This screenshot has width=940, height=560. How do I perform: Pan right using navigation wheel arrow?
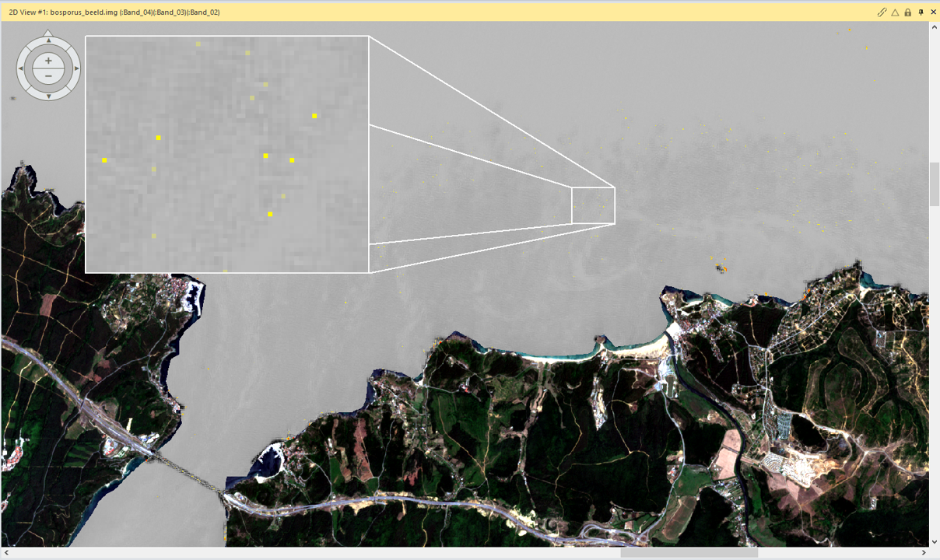pyautogui.click(x=76, y=68)
